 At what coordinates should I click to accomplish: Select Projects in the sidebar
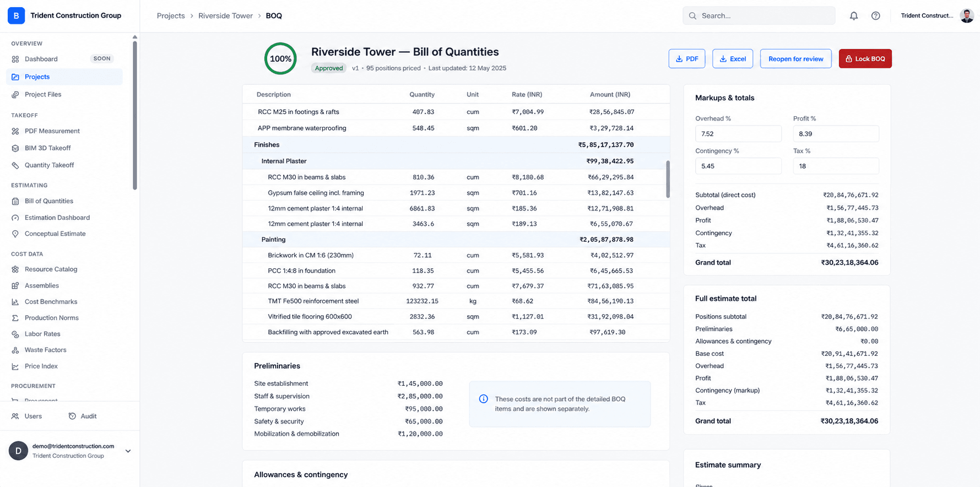pyautogui.click(x=64, y=77)
